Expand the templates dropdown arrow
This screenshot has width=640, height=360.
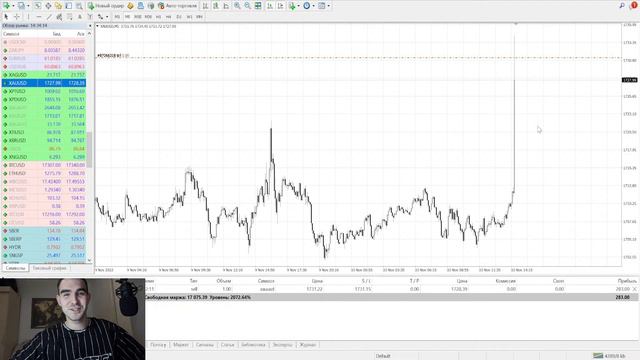pos(328,6)
